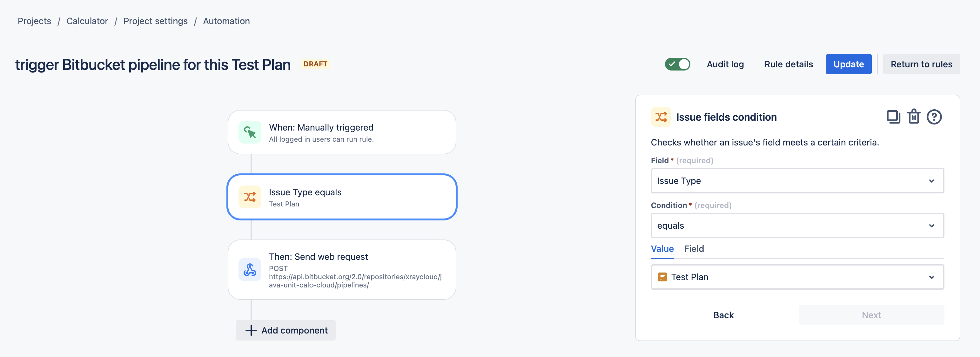Image resolution: width=980 pixels, height=357 pixels.
Task: Click Return to rules button
Action: pos(921,64)
